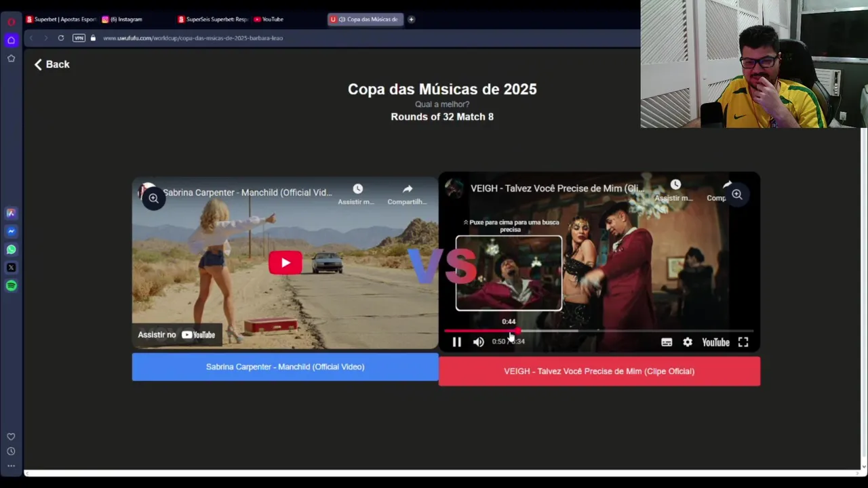Open X (Twitter) in sidebar
Image resolution: width=868 pixels, height=488 pixels.
coord(11,268)
